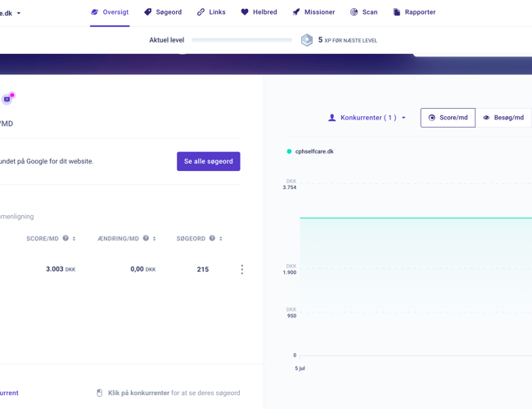The height and width of the screenshot is (409, 532).
Task: Click the Scan radar icon
Action: click(354, 12)
